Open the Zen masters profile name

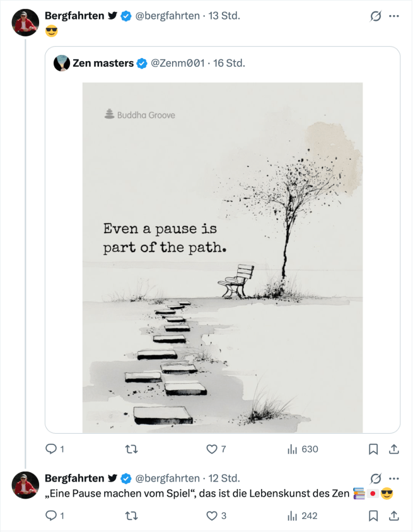[103, 63]
